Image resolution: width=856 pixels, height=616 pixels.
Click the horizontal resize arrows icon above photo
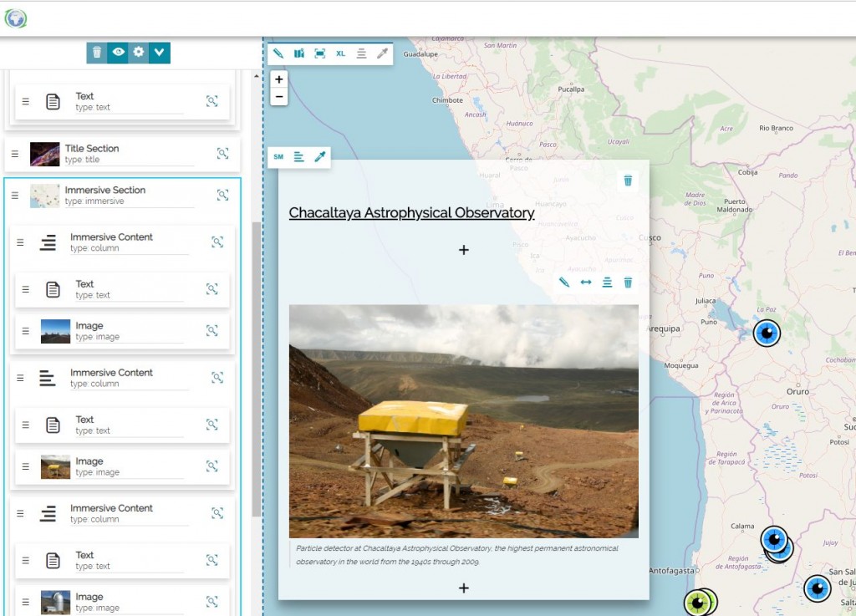pos(586,282)
